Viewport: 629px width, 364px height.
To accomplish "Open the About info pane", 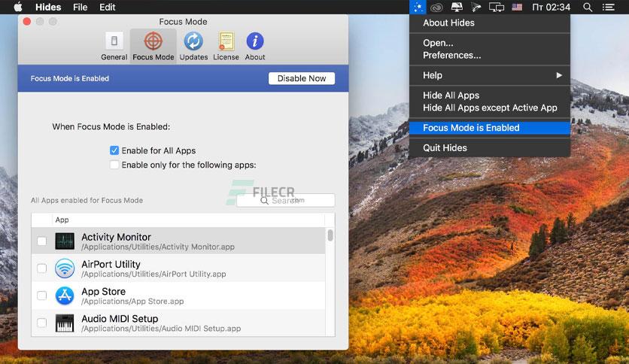I will coord(255,47).
